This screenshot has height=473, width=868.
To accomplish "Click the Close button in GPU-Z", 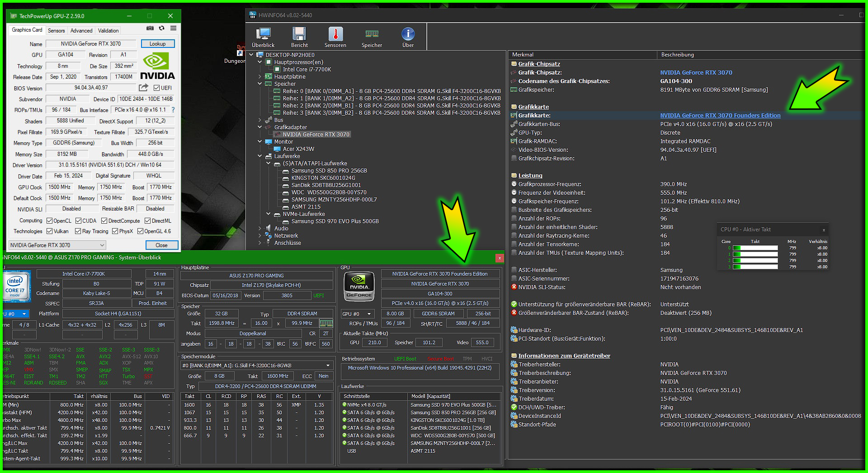I will [161, 245].
